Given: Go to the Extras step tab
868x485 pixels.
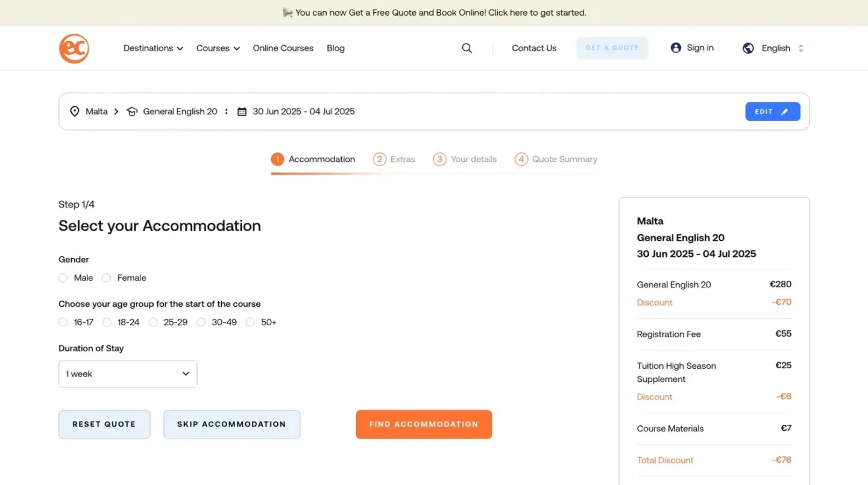Looking at the screenshot, I should click(395, 159).
